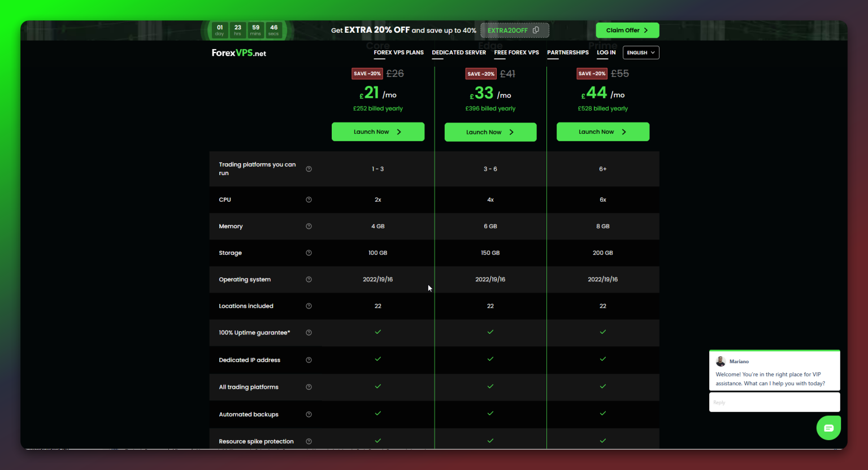Click the Automated backups help icon

point(309,414)
